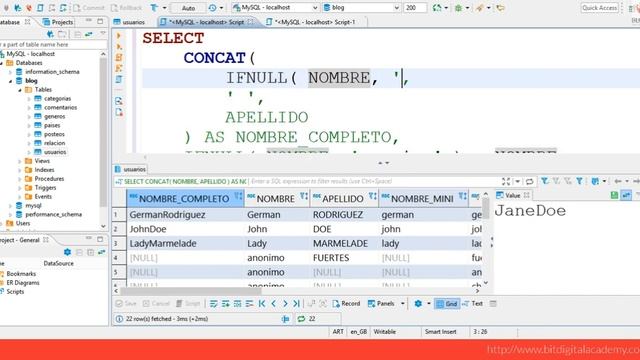This screenshot has height=360, width=640.
Task: Click the results settings gear icon
Action: (418, 304)
